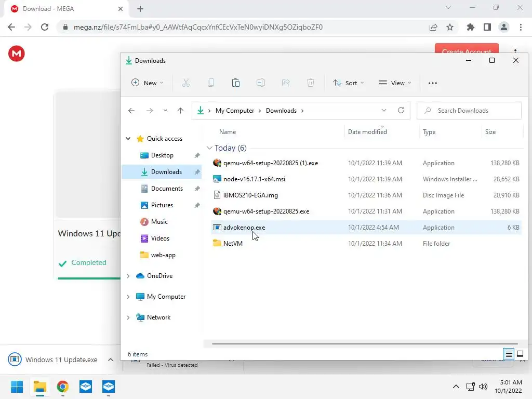Open recent locations dropdown arrow

coord(165,111)
